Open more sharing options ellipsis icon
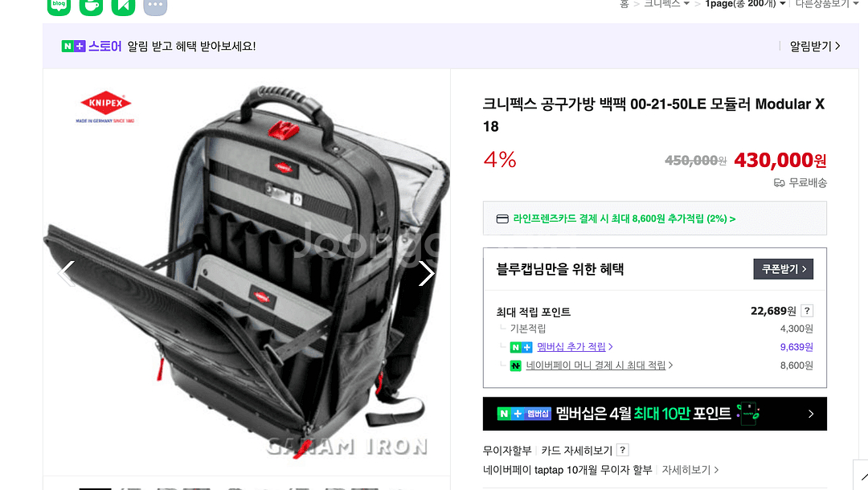This screenshot has width=868, height=490. coord(156,6)
